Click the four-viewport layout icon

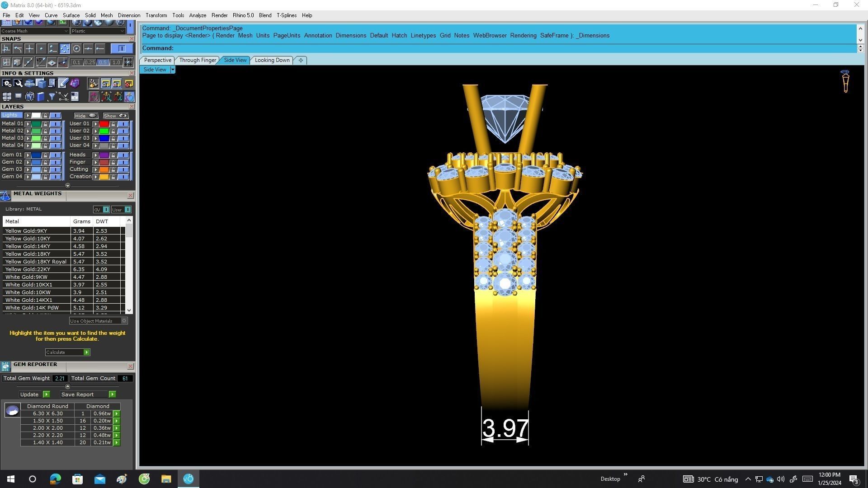point(7,97)
